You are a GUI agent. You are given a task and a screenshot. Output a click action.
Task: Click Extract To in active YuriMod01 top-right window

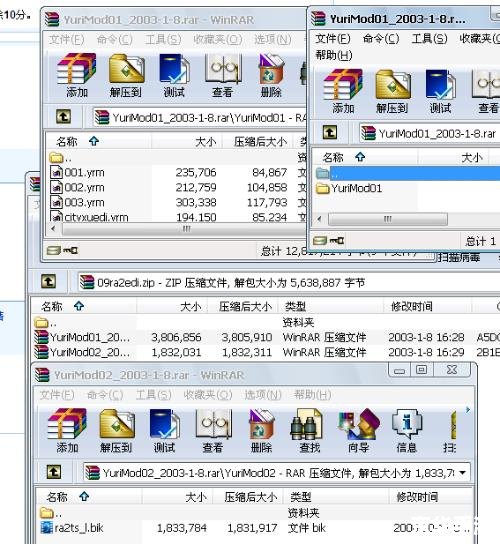[392, 91]
